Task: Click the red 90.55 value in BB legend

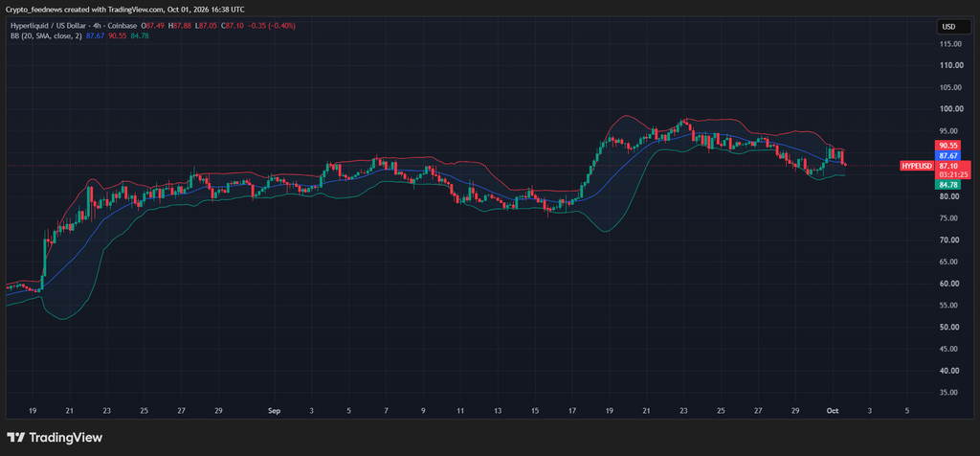Action: (118, 36)
